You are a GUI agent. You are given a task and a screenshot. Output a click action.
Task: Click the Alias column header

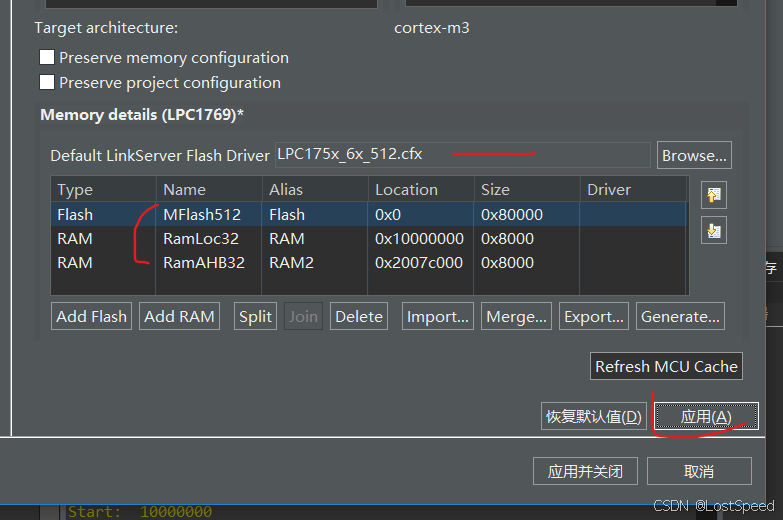point(315,189)
